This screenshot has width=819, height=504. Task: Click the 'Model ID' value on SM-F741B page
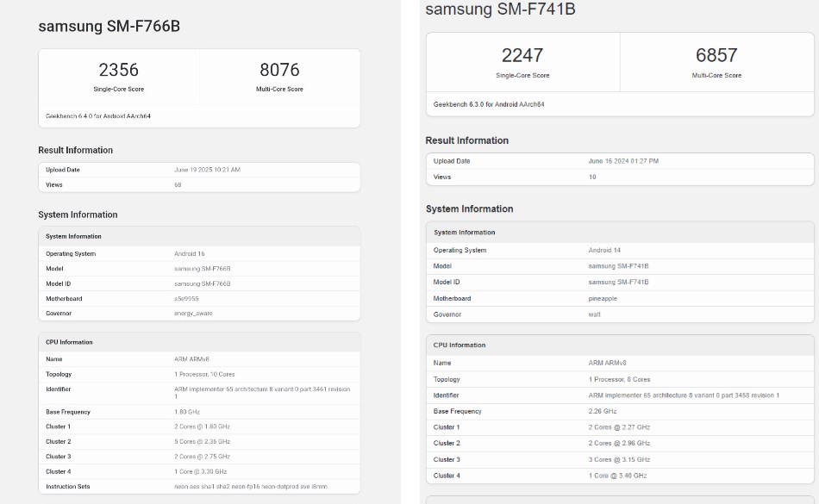click(x=618, y=283)
